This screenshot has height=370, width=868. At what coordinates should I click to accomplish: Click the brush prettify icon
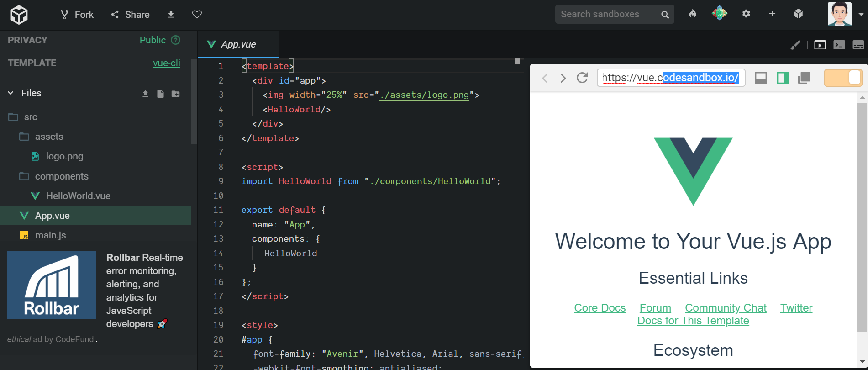pyautogui.click(x=795, y=45)
